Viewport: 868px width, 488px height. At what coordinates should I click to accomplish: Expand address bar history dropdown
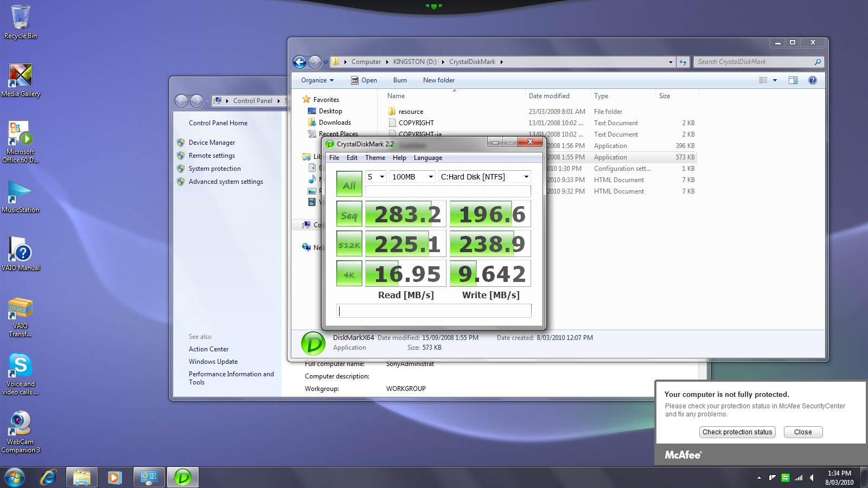point(671,62)
